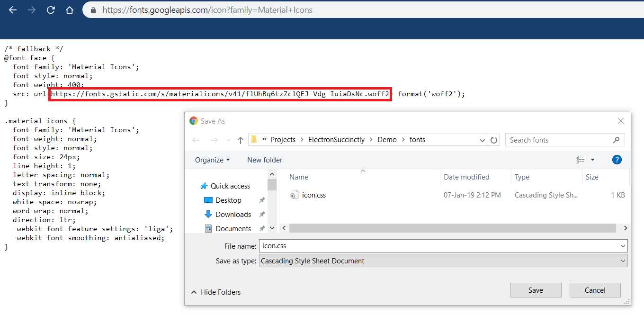This screenshot has height=315, width=644.
Task: Click icon.css file type icon
Action: tap(294, 195)
